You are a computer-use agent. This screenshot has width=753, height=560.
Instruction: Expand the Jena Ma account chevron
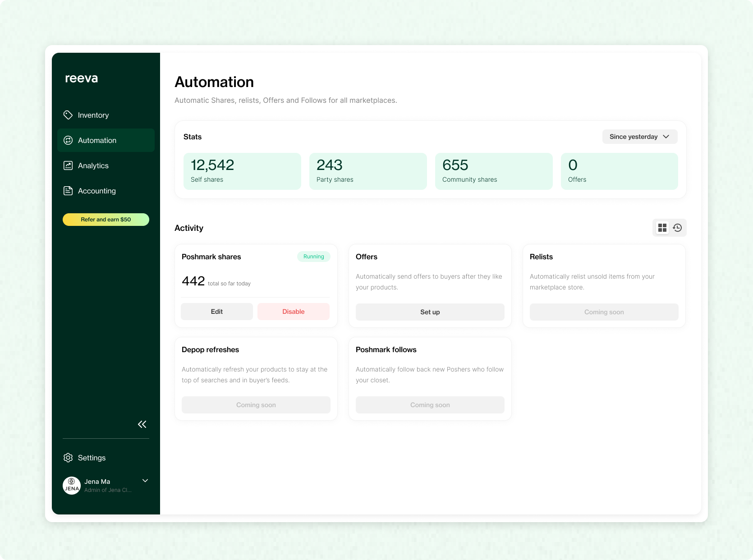(x=145, y=481)
